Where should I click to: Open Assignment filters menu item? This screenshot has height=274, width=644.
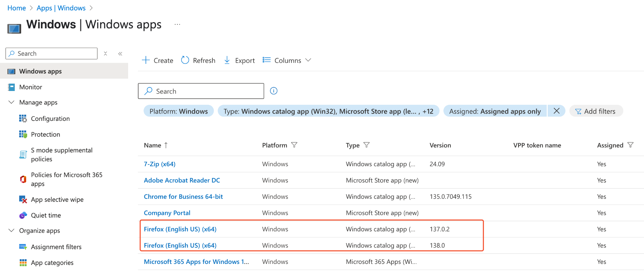pyautogui.click(x=56, y=247)
